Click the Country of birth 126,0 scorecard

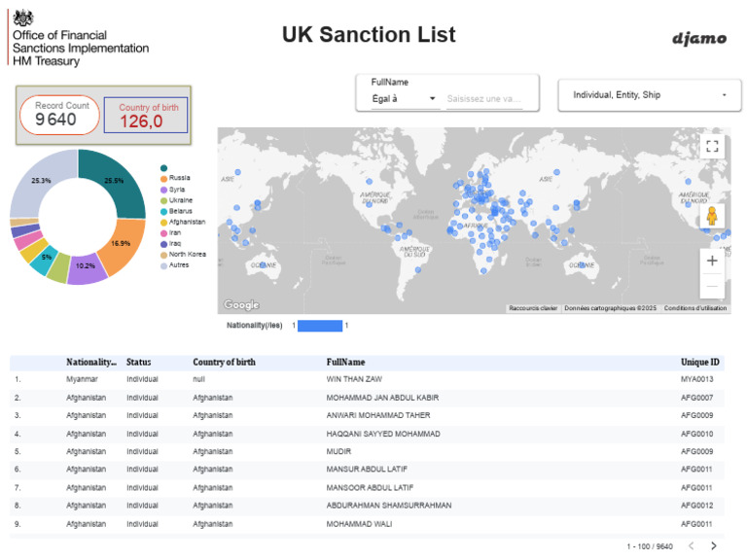[146, 116]
